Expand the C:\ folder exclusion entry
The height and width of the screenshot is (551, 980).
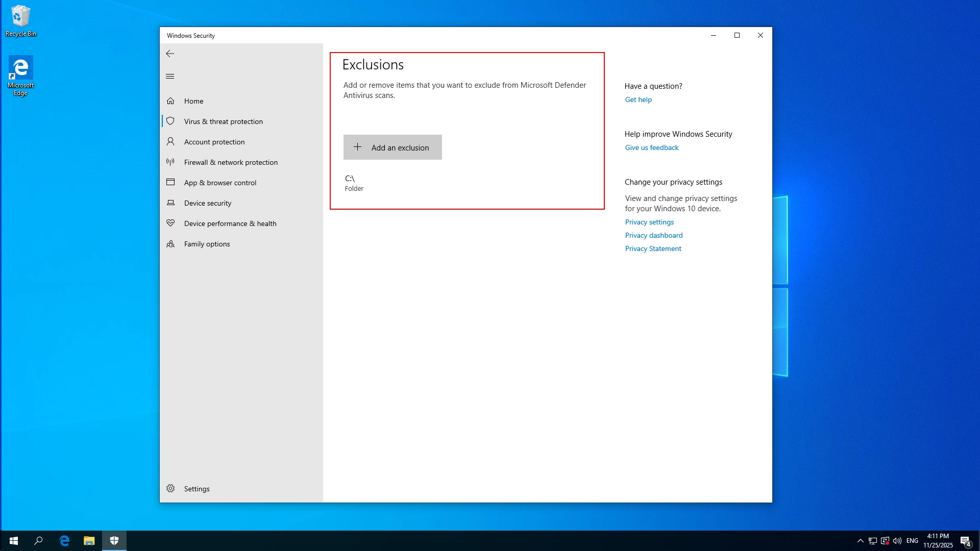[x=354, y=183]
